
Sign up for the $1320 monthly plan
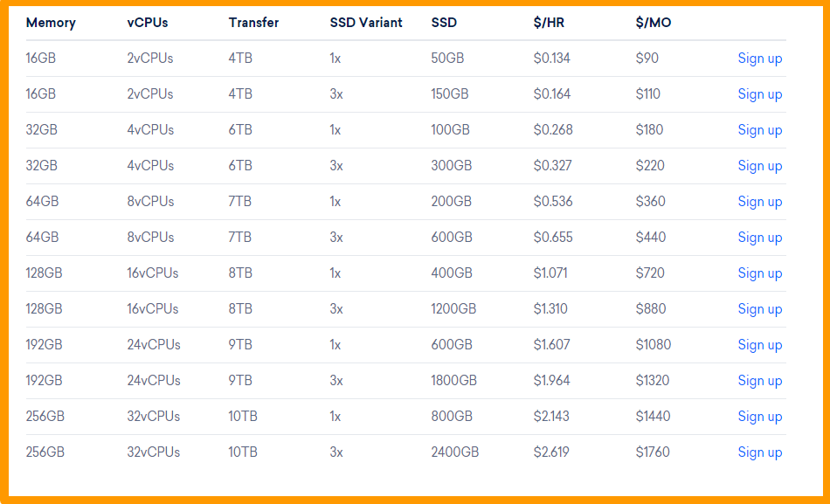coord(759,381)
